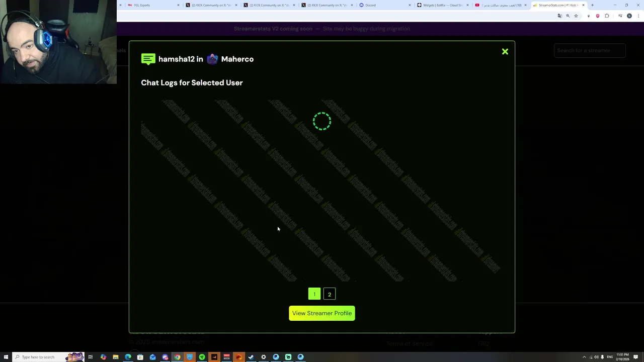Open Settings gear from the taskbar

click(263, 357)
